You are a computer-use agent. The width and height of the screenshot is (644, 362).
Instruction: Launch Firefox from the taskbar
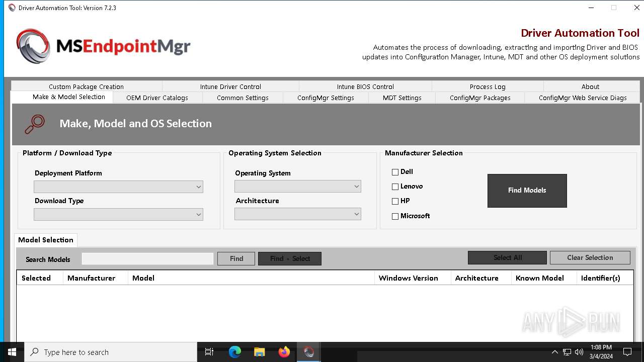tap(284, 352)
